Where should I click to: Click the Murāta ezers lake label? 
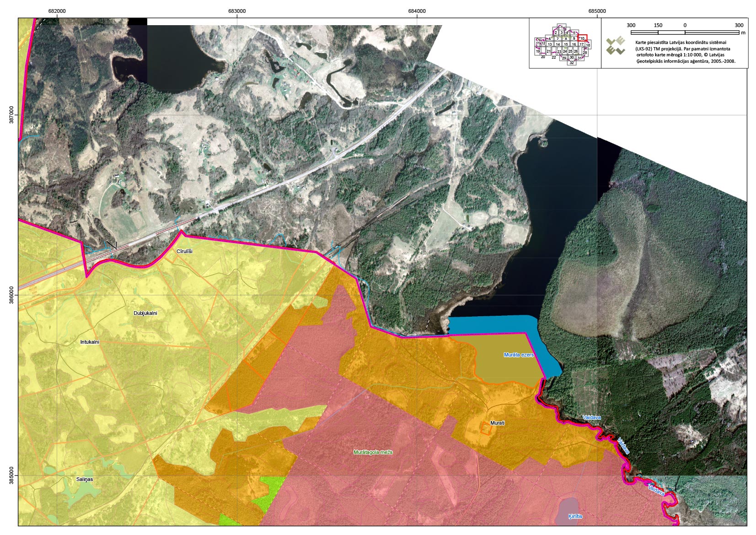click(519, 355)
